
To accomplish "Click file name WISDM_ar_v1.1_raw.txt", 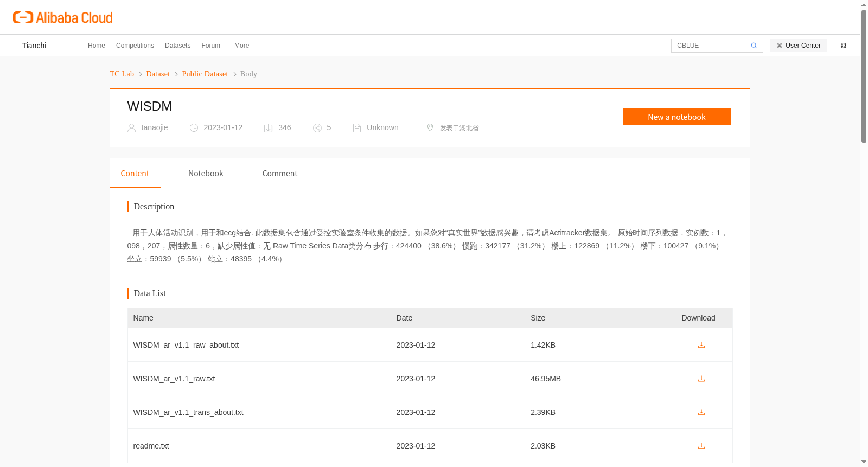I will pos(174,379).
